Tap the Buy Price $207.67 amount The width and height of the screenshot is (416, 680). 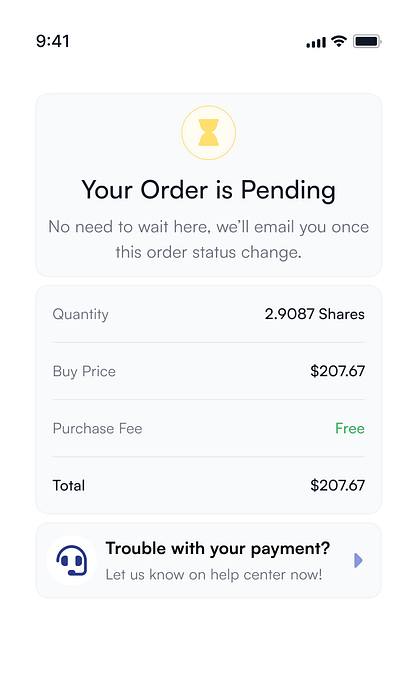pos(337,371)
